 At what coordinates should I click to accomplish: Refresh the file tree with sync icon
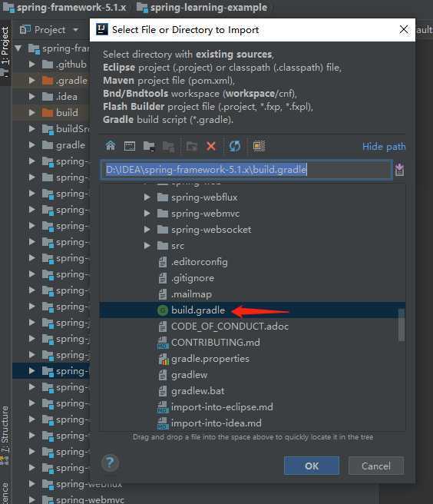(234, 146)
